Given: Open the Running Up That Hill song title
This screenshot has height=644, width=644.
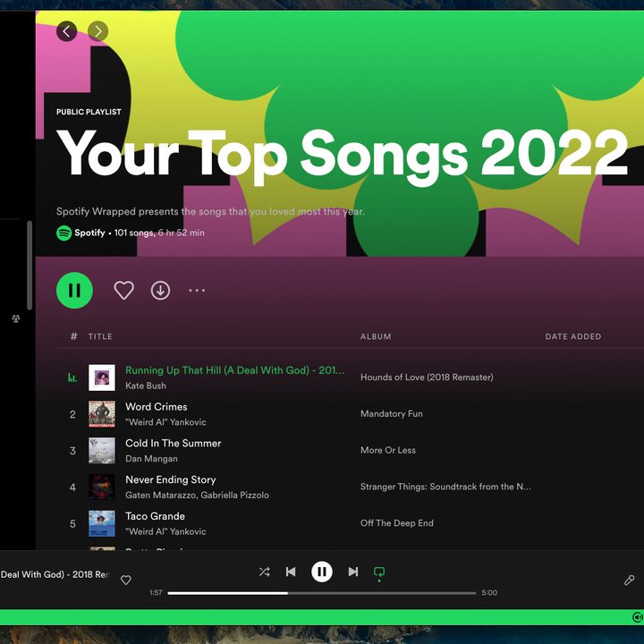Looking at the screenshot, I should (x=235, y=370).
